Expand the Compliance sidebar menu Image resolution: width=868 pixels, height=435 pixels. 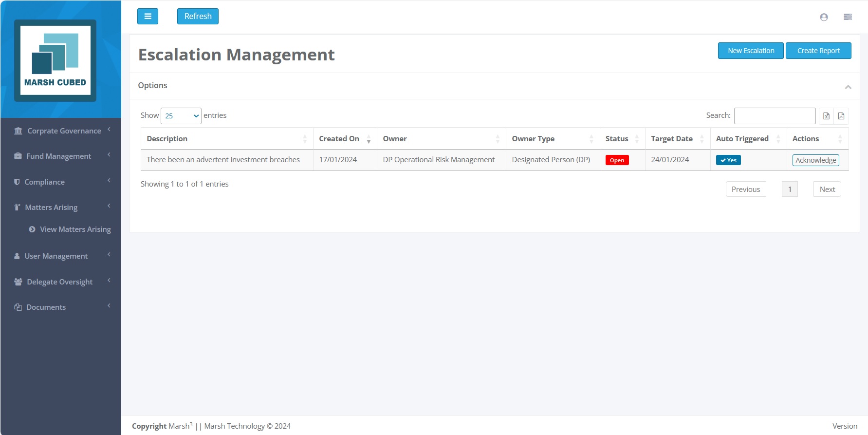[45, 182]
